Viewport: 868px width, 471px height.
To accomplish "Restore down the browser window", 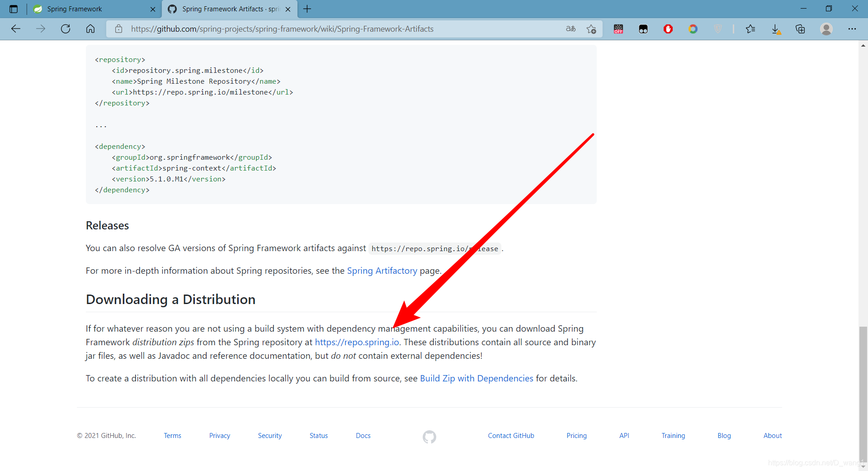I will (x=829, y=9).
